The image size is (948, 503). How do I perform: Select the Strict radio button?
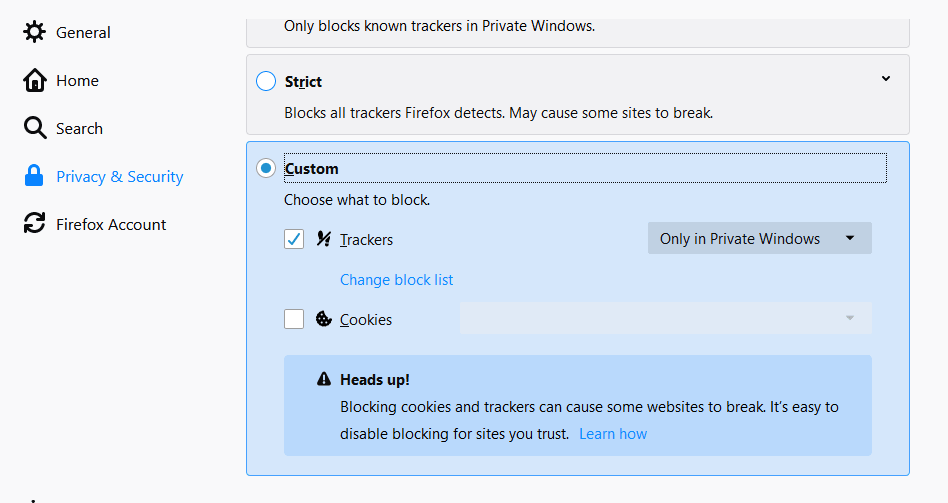click(266, 81)
